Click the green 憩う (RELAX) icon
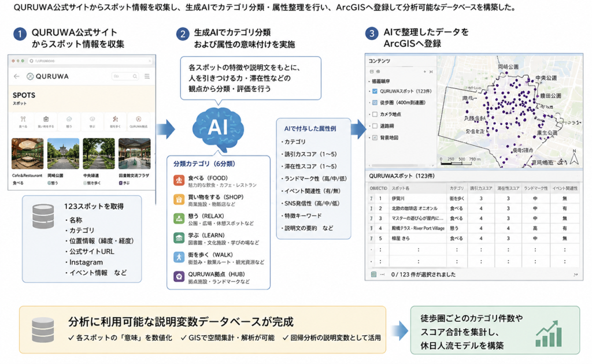The image size is (592, 364). pos(179,218)
